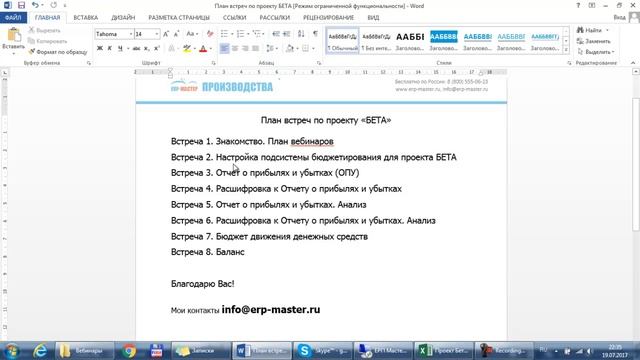The width and height of the screenshot is (640, 360).
Task: Activate Format Painter (Формат по образцу)
Action: coord(58,52)
